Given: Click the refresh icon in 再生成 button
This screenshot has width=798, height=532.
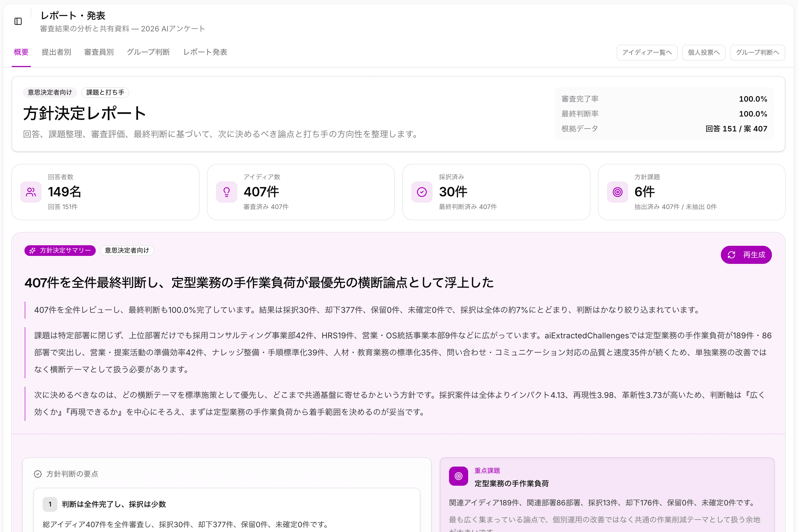Looking at the screenshot, I should pyautogui.click(x=731, y=255).
